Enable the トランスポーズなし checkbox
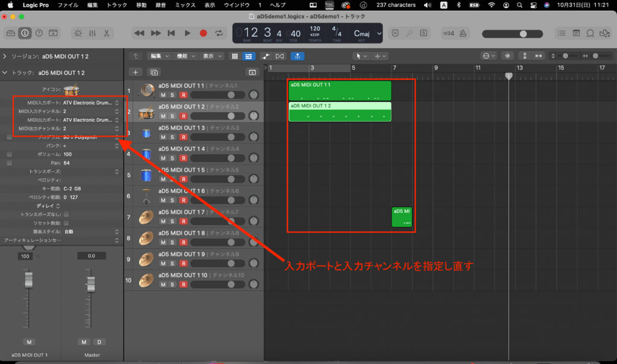Viewport: 617px width, 364px height. 66,214
